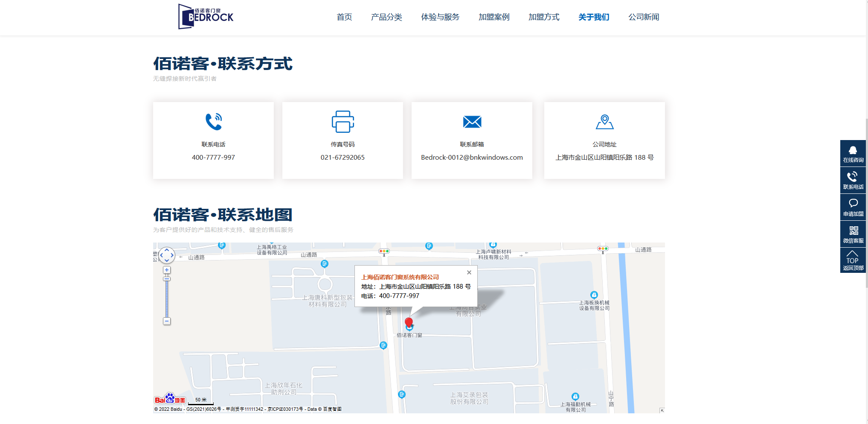Click TOP 返回顶部 to scroll up
This screenshot has height=424, width=868.
pos(853,260)
